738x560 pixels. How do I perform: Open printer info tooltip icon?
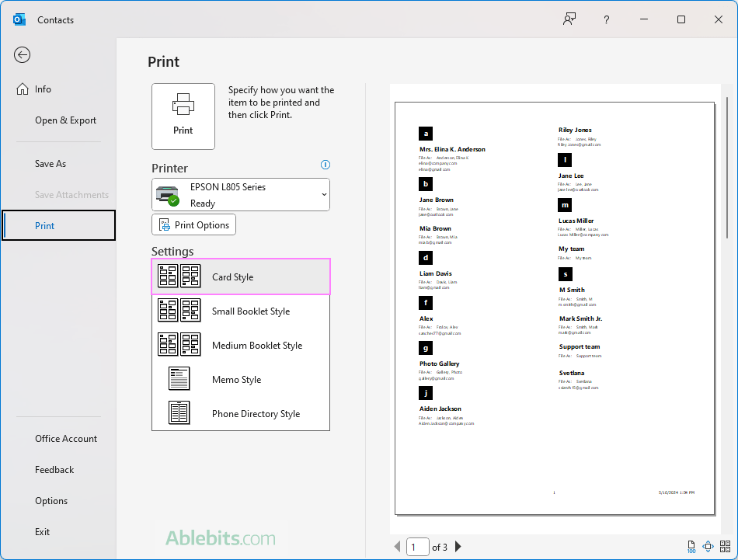click(x=325, y=165)
